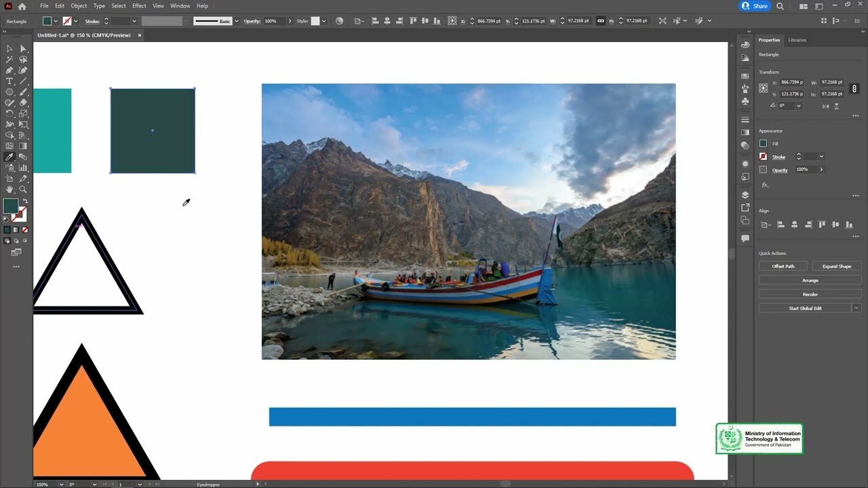868x488 pixels.
Task: Select the Scale tool
Action: point(23,114)
